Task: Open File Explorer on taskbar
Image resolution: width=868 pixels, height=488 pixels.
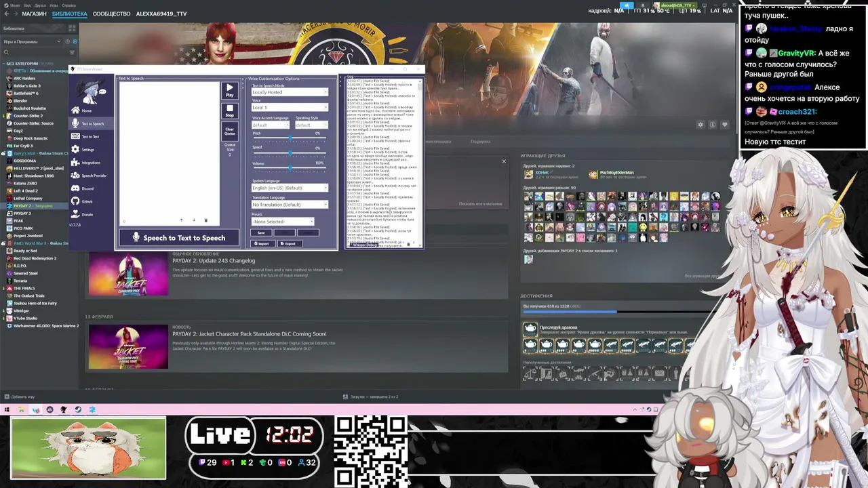Action: click(21, 409)
